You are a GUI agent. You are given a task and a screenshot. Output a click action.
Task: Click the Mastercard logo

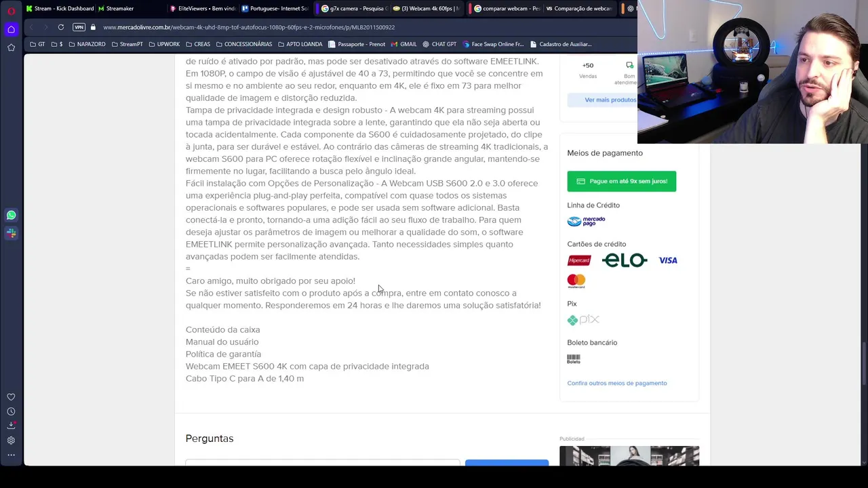coord(576,281)
